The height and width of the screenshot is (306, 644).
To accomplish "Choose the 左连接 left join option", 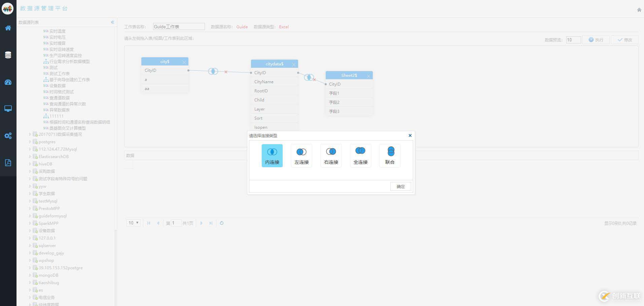I will click(x=301, y=155).
